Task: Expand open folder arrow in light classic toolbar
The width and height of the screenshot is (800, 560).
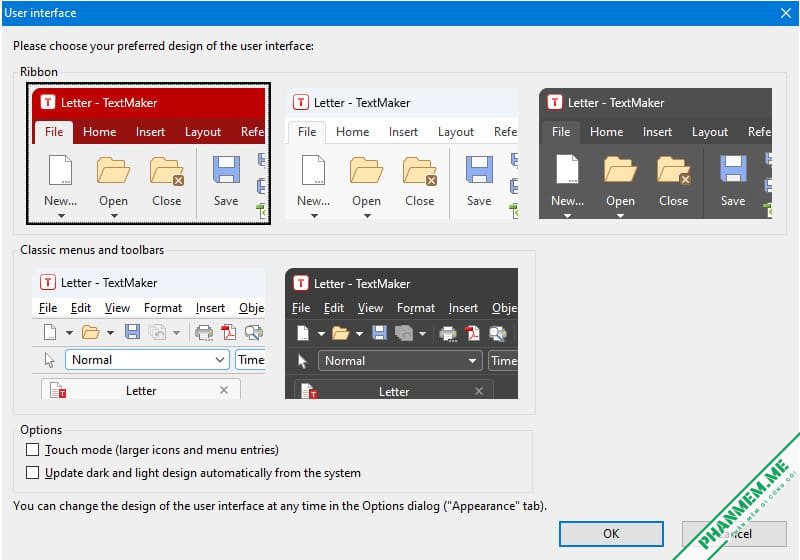Action: click(x=110, y=333)
